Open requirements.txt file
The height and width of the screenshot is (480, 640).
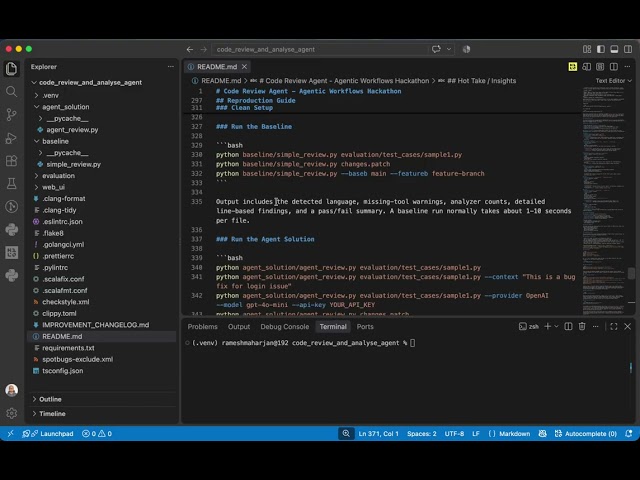[x=68, y=348]
